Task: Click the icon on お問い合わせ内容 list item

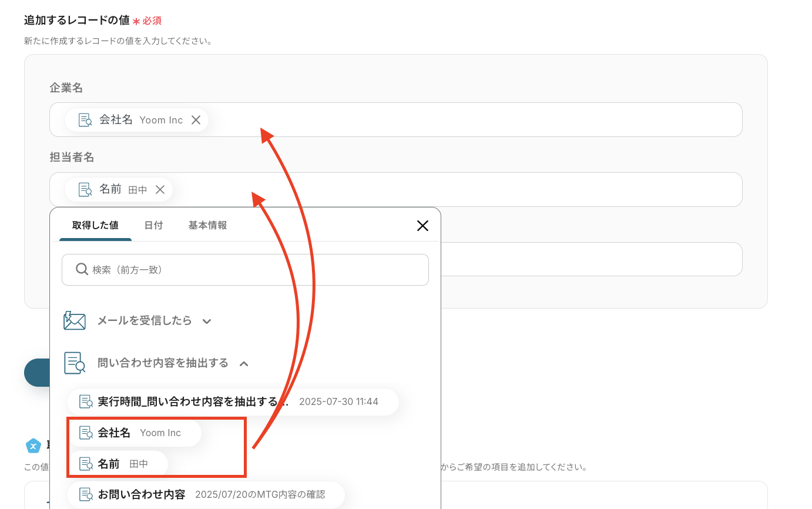Action: pos(86,495)
